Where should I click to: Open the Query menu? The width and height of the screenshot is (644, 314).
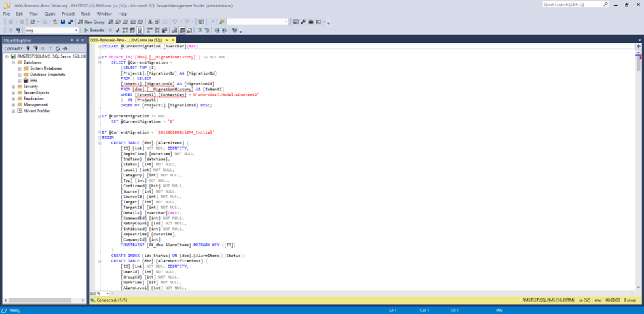tap(50, 14)
